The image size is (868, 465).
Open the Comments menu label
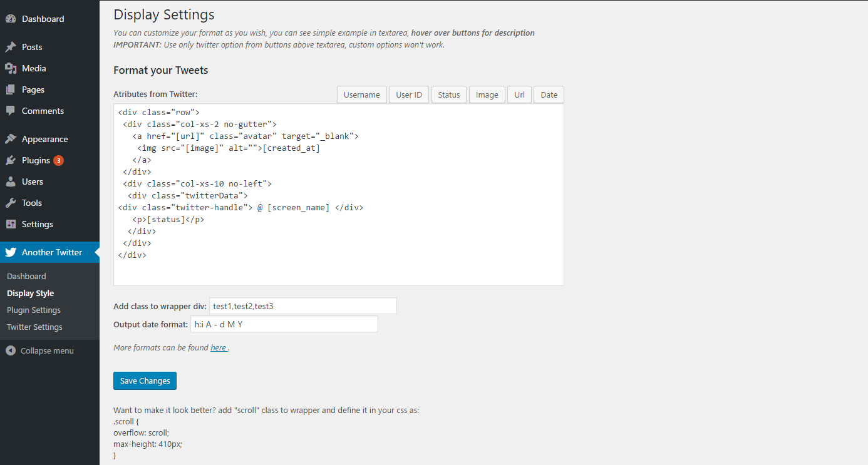(43, 111)
